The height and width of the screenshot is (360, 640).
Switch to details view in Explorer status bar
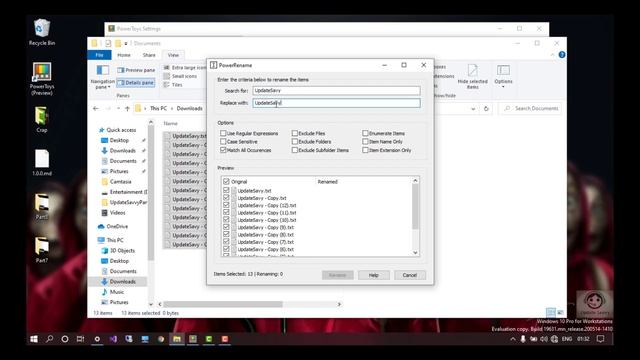tap(551, 313)
